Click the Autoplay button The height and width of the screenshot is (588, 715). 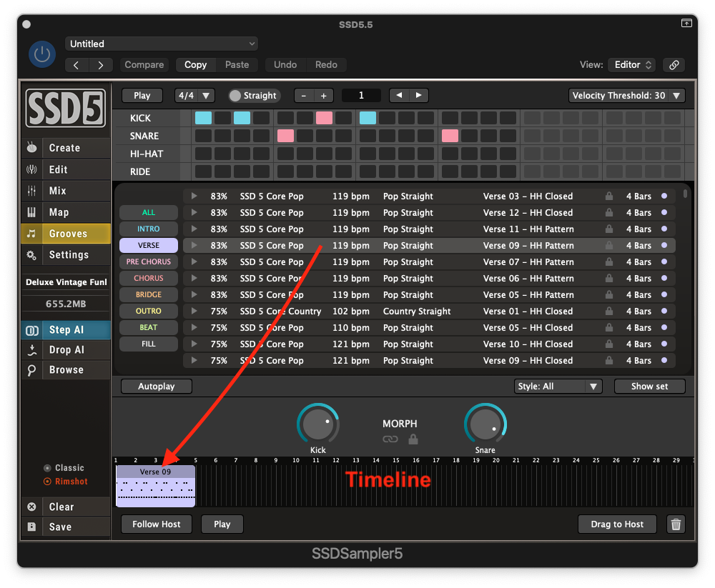157,386
